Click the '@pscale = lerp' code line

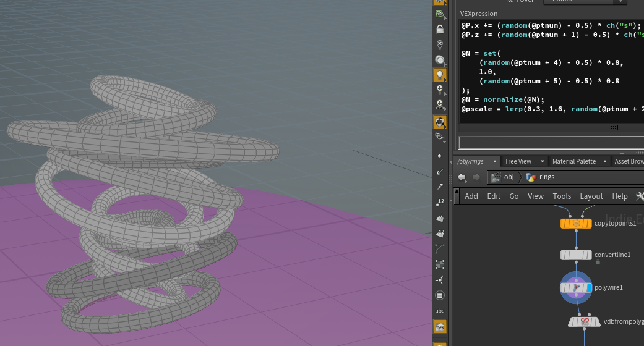552,109
